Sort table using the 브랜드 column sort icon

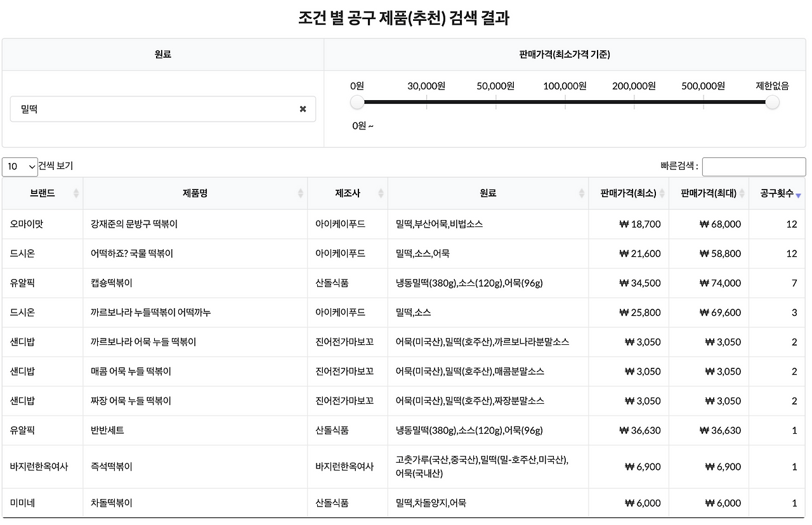pyautogui.click(x=76, y=193)
